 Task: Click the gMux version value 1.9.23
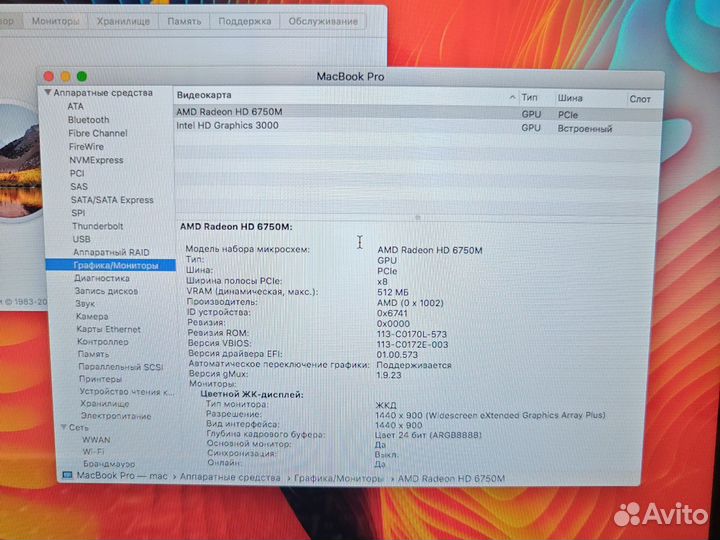pos(388,375)
